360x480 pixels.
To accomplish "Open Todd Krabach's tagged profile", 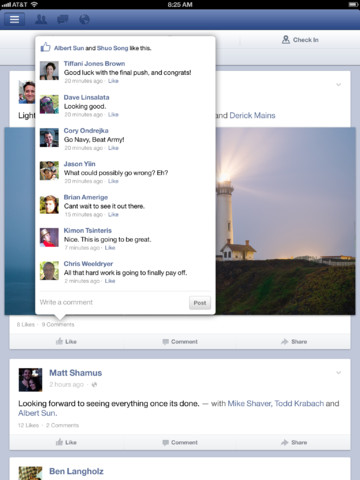I will click(x=299, y=404).
